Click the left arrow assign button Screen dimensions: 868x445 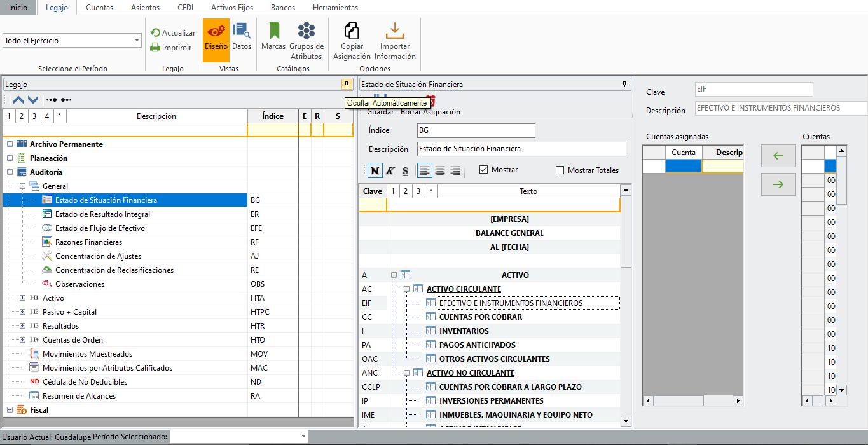[778, 156]
